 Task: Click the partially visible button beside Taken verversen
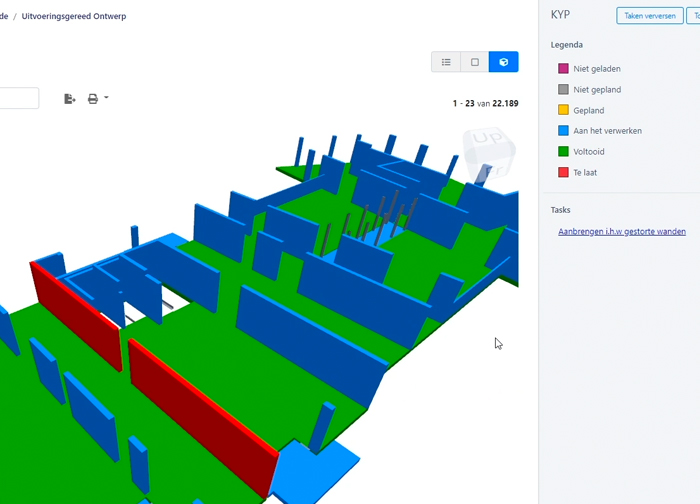coord(694,16)
